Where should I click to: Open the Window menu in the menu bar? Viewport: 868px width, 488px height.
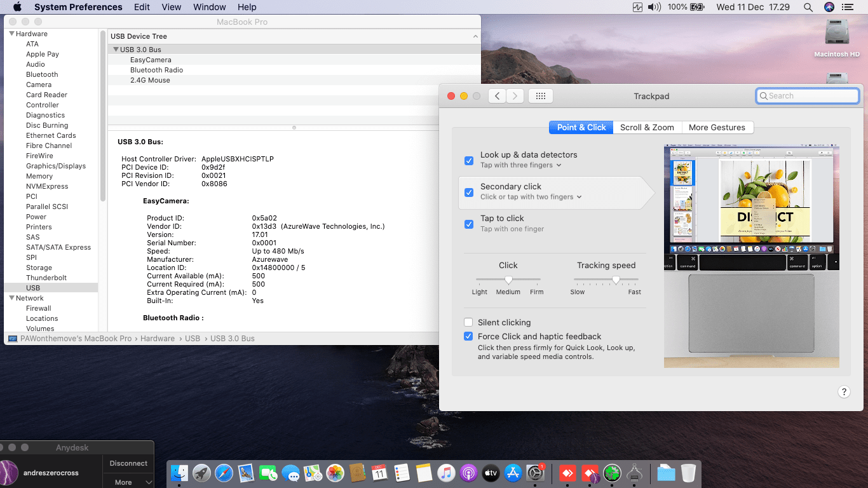[x=209, y=7]
